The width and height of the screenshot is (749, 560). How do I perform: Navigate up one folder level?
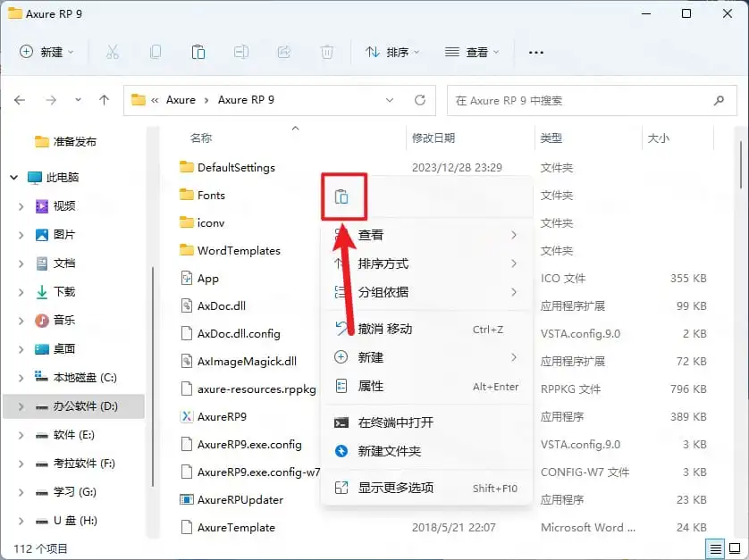105,100
